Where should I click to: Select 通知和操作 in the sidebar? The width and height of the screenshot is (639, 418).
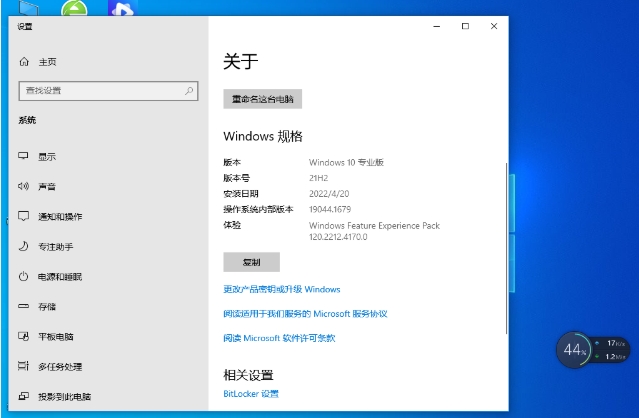59,217
